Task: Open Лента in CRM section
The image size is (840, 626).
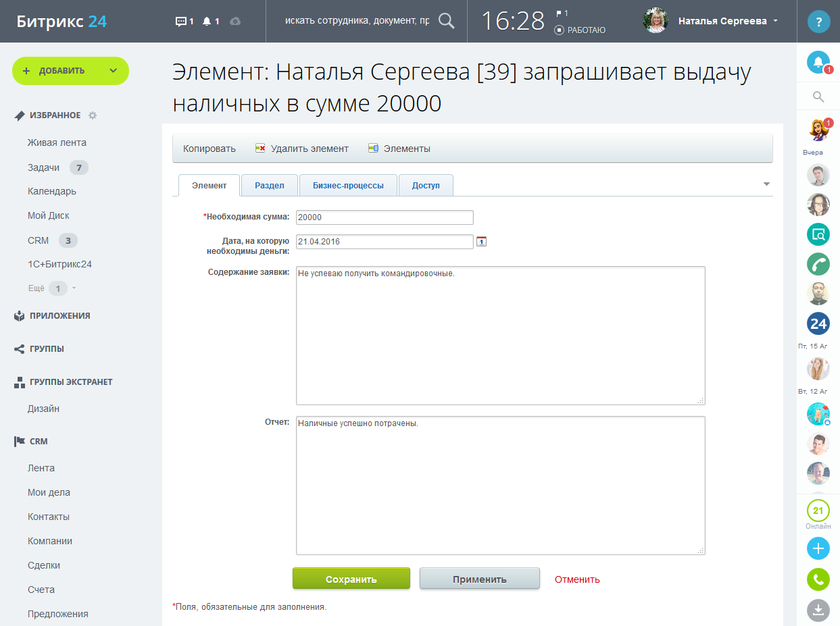Action: 41,468
